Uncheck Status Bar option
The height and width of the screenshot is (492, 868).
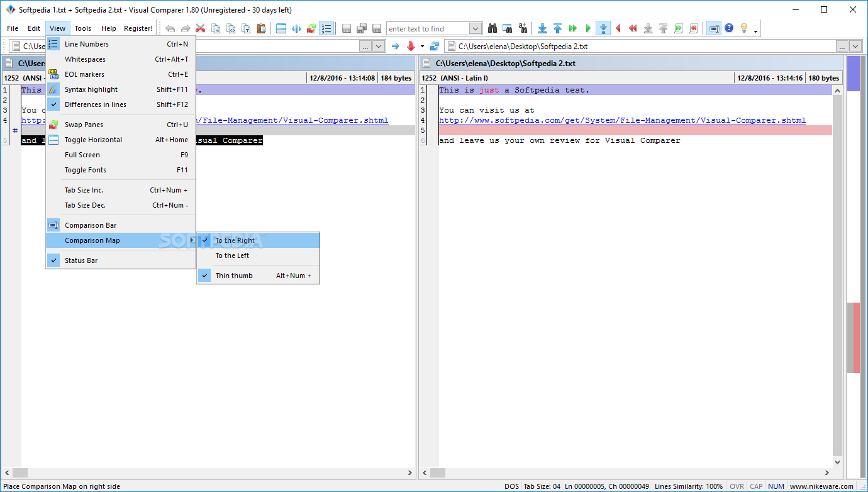coord(121,260)
